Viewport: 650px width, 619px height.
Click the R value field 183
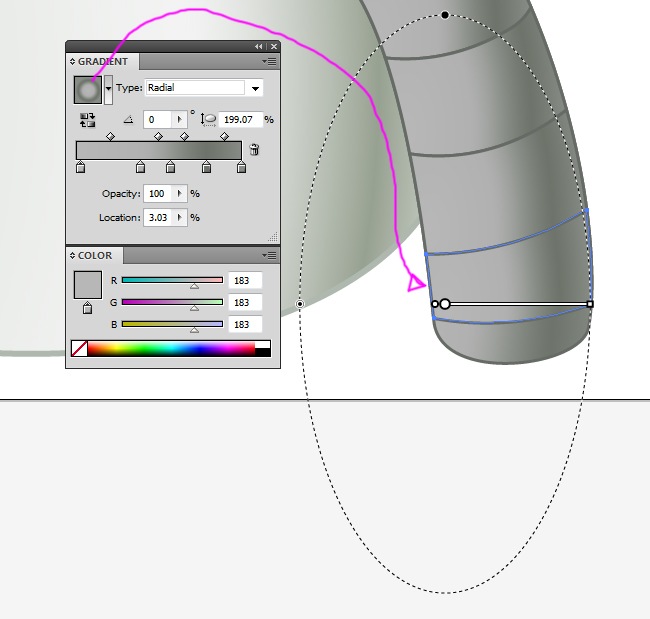tap(245, 281)
